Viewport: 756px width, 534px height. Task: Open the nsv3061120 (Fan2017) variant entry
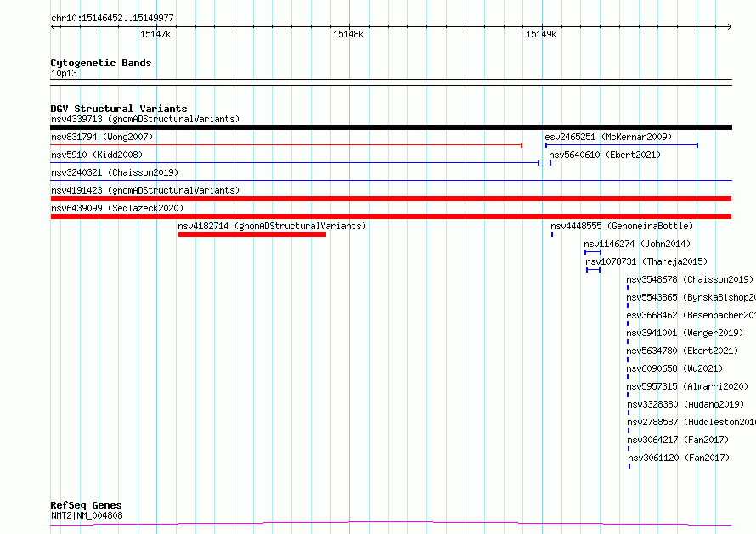[679, 458]
